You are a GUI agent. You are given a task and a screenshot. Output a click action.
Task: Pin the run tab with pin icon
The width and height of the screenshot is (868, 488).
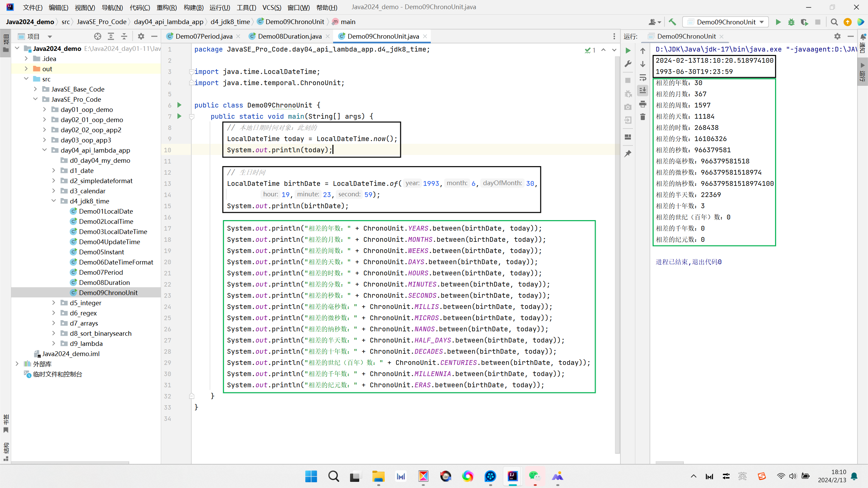[628, 154]
